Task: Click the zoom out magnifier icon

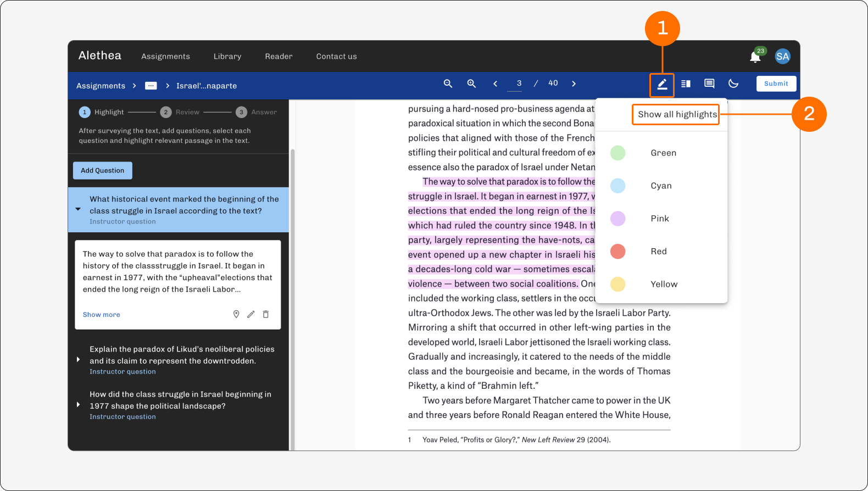Action: coord(448,83)
